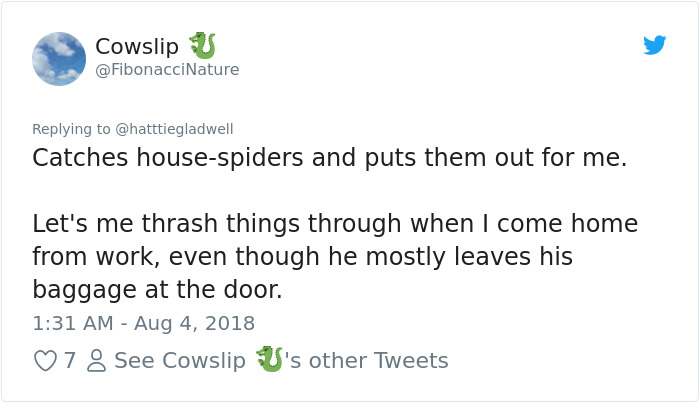Like the tweet with the heart icon
The image size is (700, 403).
pos(45,360)
